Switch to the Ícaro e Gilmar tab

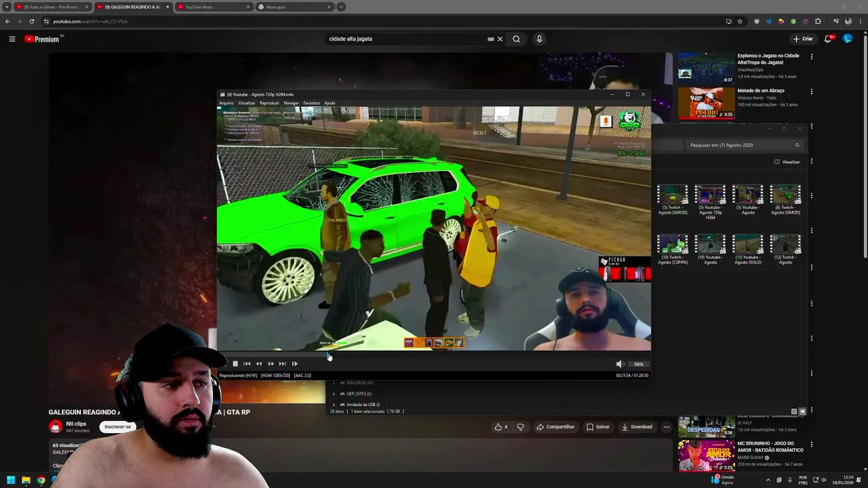pyautogui.click(x=53, y=7)
